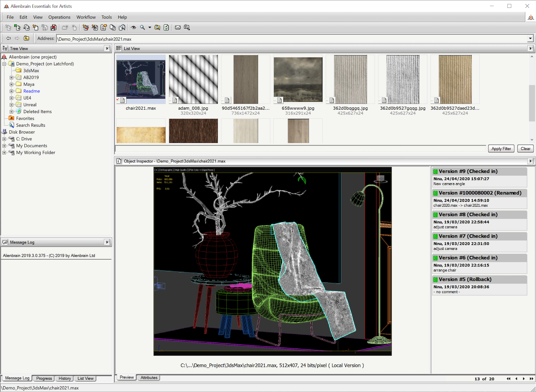The height and width of the screenshot is (392, 536).
Task: Collapse the Demo_Project tree node
Action: point(4,64)
